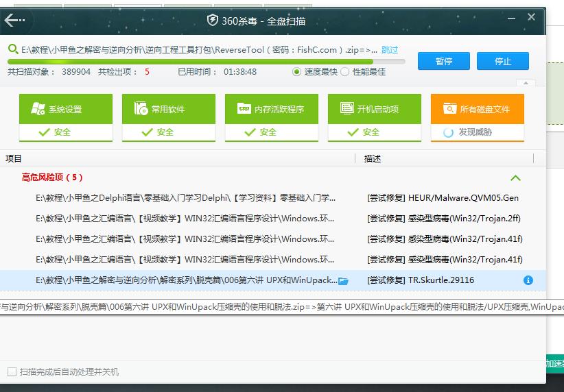
Task: Click the scan progress bar
Action: tap(207, 62)
